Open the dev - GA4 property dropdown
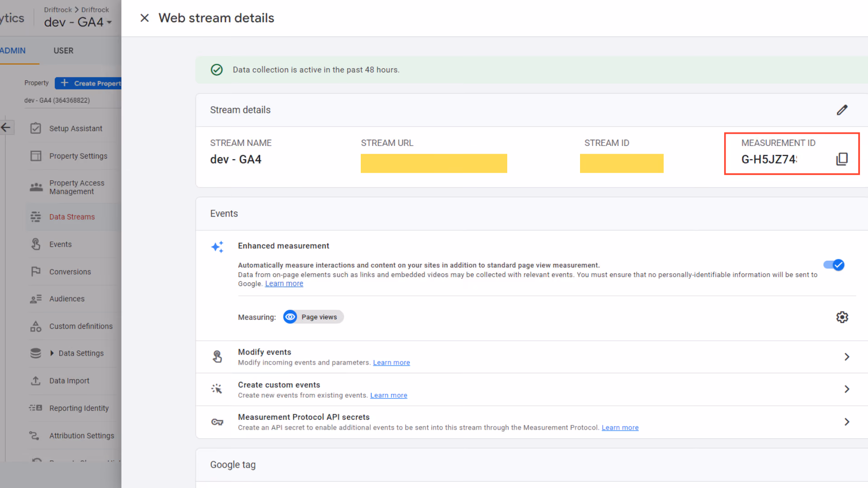Image resolution: width=868 pixels, height=488 pixels. click(x=78, y=22)
